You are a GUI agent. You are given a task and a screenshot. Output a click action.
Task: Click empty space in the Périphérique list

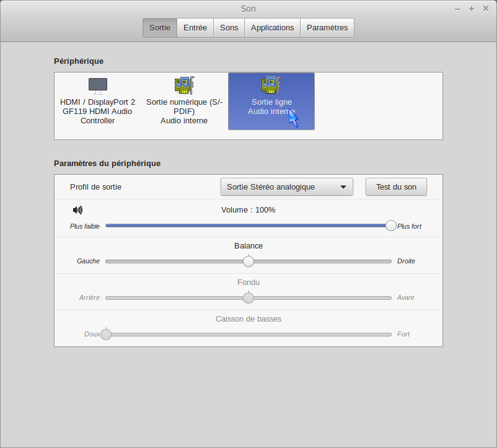[x=378, y=105]
